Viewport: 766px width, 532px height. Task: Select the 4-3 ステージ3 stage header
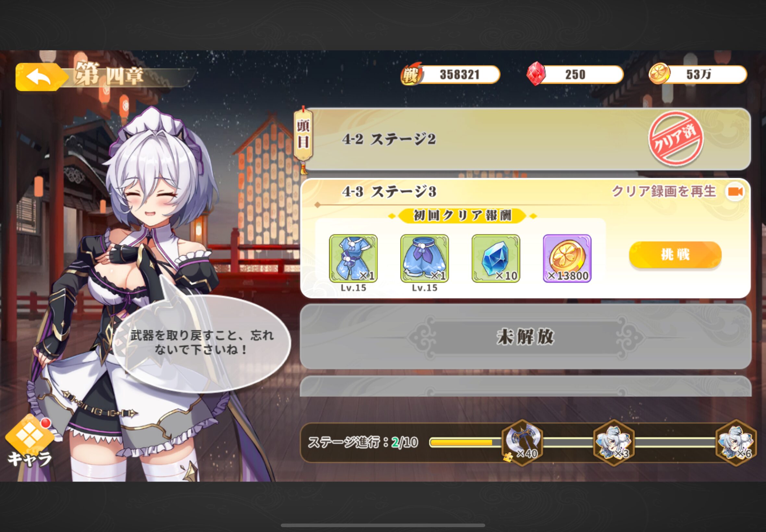389,192
